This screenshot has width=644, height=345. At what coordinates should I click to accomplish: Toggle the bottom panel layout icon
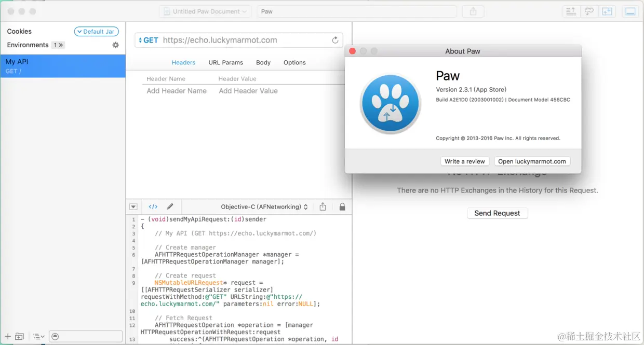(630, 11)
